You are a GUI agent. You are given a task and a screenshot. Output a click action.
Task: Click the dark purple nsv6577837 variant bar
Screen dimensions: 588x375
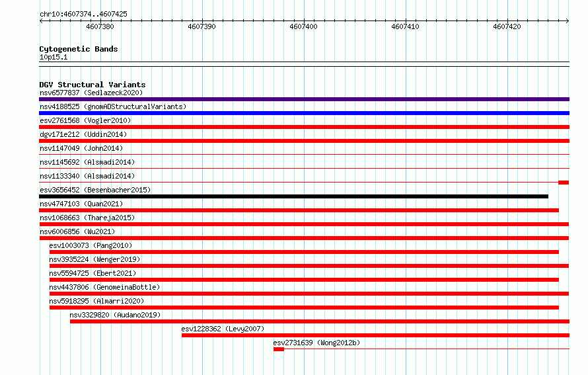tap(304, 99)
